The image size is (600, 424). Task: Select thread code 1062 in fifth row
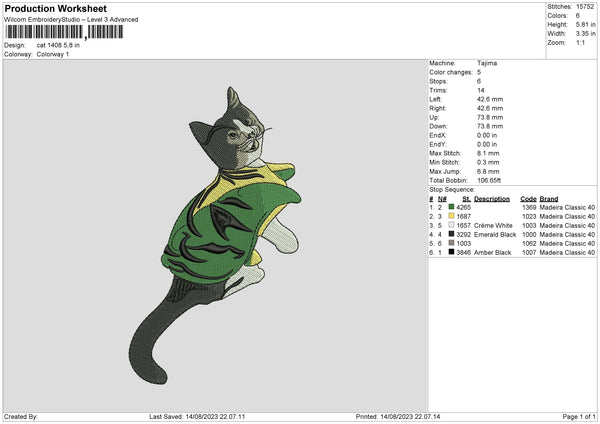click(529, 243)
